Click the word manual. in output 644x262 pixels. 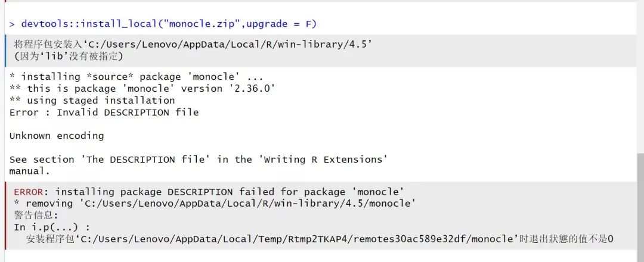point(30,171)
